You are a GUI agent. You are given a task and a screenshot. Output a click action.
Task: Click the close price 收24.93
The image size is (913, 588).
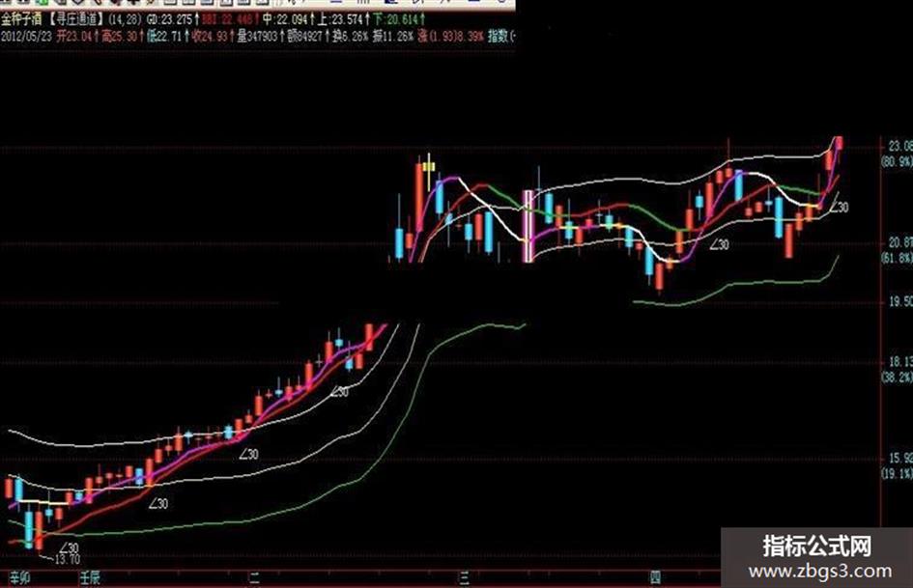click(210, 37)
